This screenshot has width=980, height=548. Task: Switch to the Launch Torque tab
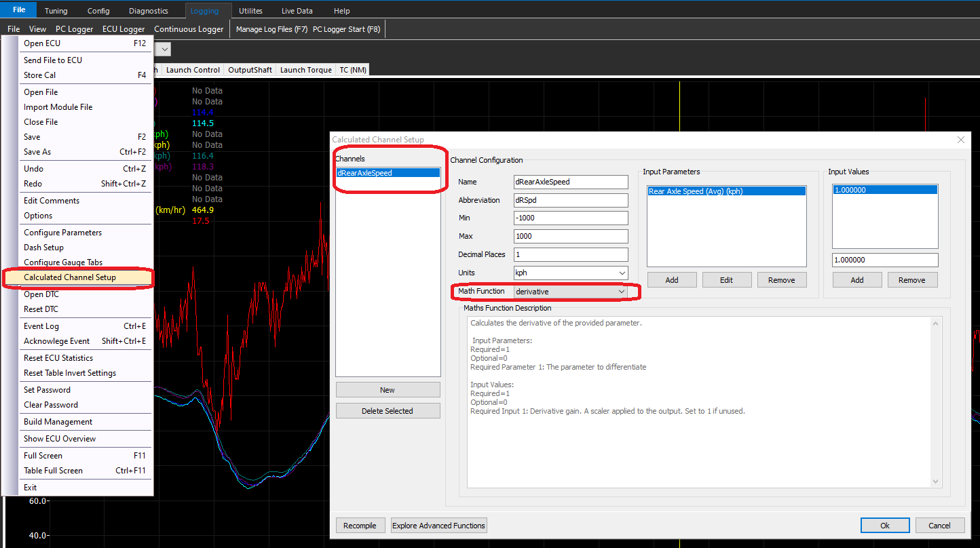coord(305,70)
